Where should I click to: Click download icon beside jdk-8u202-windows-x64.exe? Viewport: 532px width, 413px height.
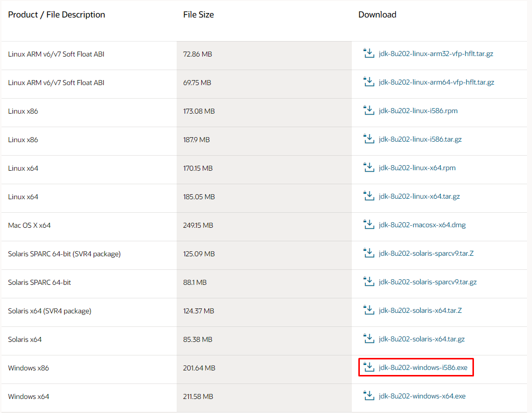(369, 395)
